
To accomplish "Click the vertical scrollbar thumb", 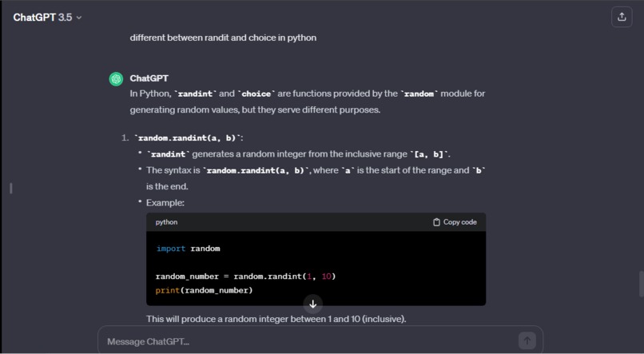I will [641, 284].
